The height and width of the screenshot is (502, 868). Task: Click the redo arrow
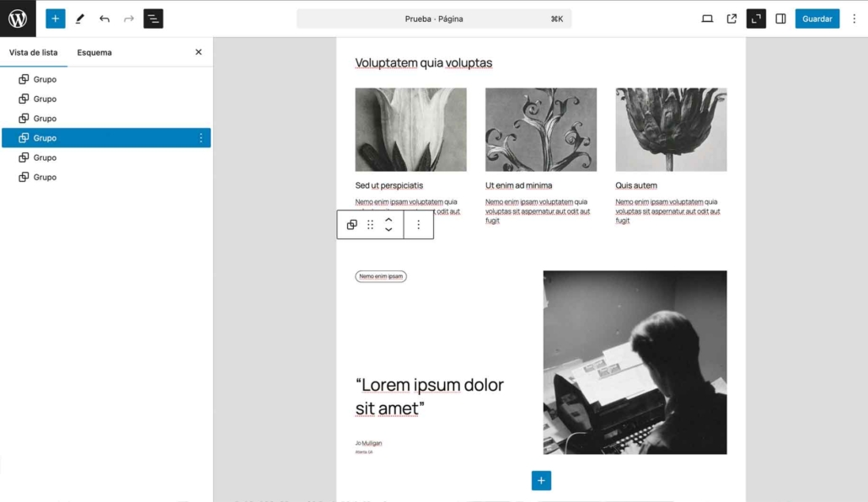click(x=129, y=19)
